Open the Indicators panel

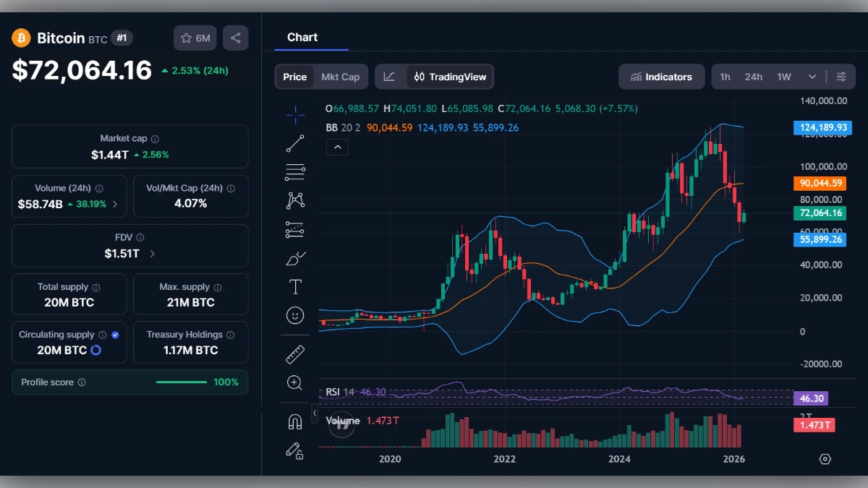661,76
